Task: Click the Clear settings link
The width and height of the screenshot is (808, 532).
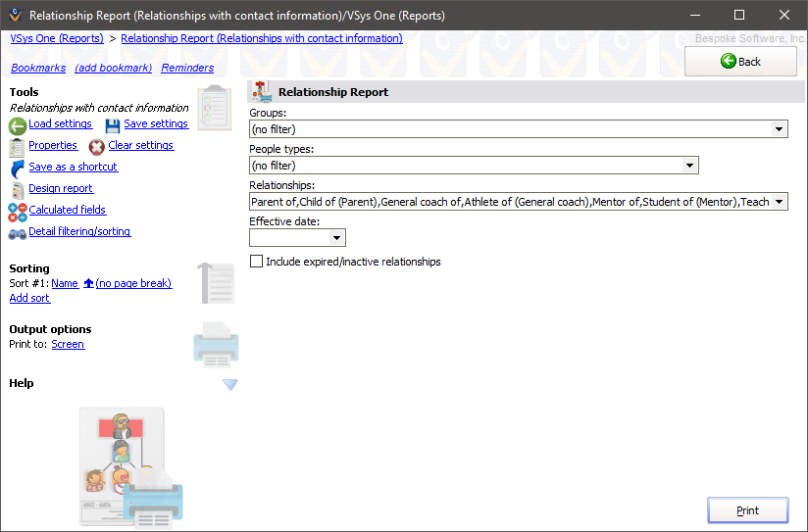Action: click(140, 145)
